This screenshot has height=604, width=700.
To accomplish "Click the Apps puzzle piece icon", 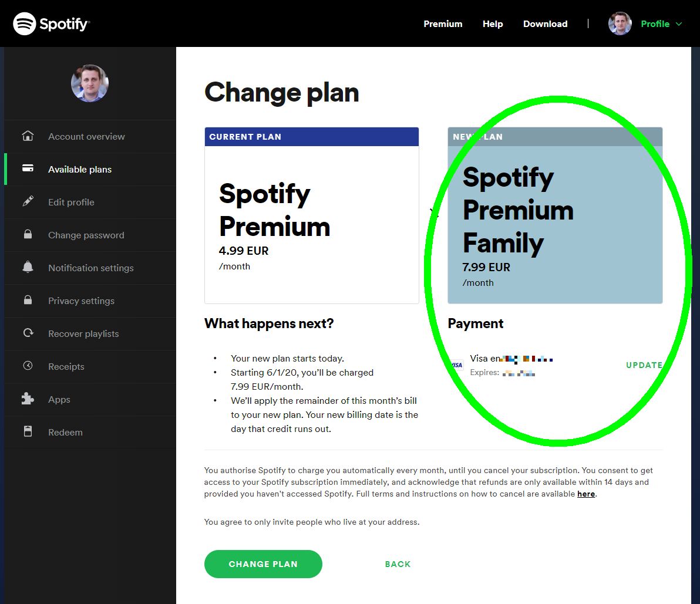I will [x=28, y=399].
